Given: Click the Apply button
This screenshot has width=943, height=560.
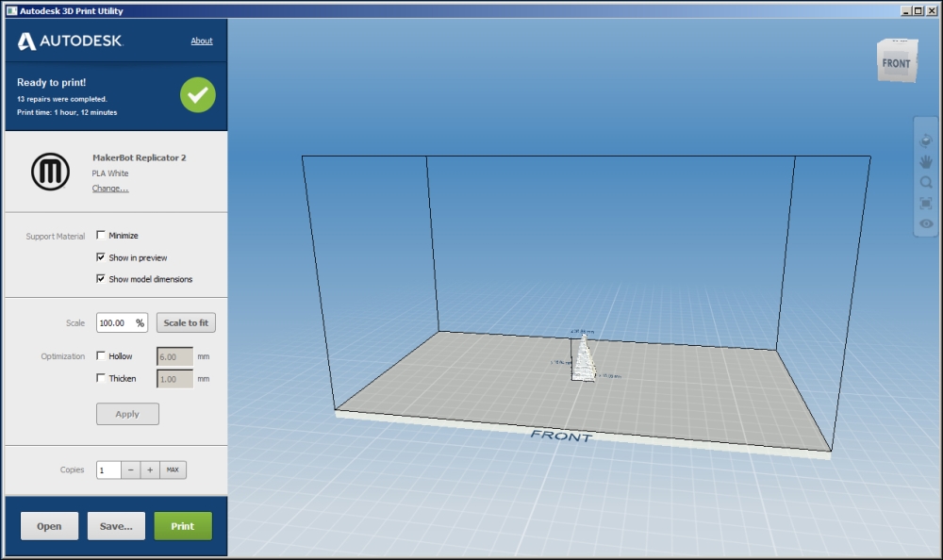Looking at the screenshot, I should pos(127,414).
